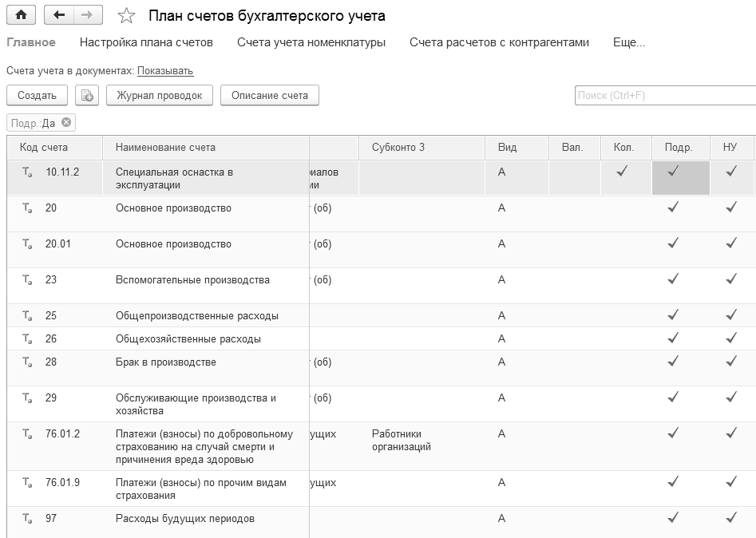756x538 pixels.
Task: Go forward with the right arrow
Action: click(87, 15)
